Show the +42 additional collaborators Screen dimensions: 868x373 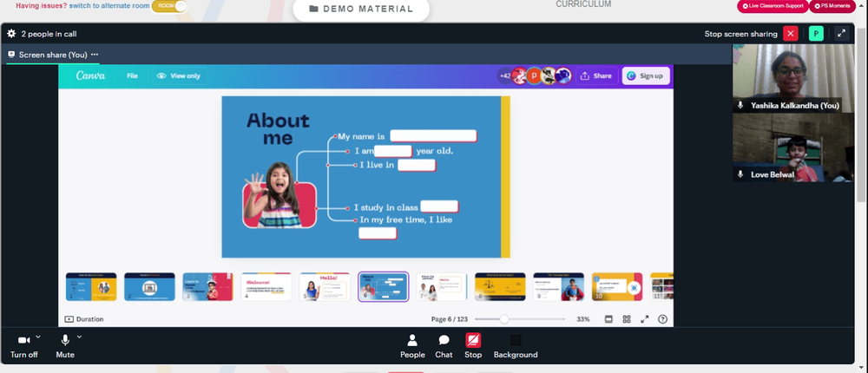pyautogui.click(x=504, y=75)
